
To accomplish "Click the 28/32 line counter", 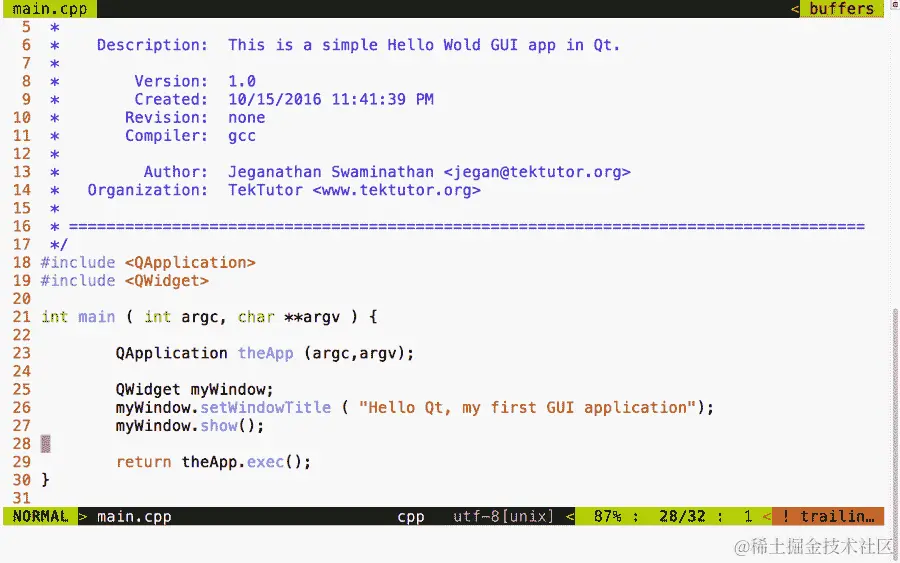I will 682,517.
